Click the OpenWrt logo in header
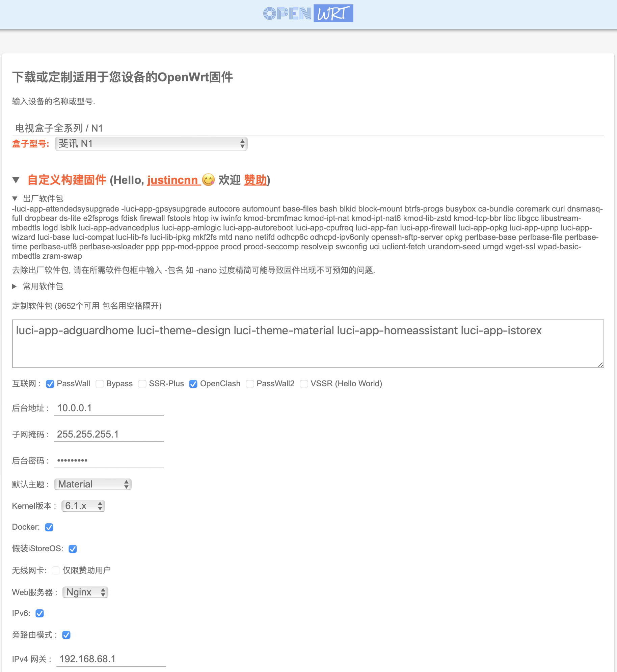 click(308, 13)
